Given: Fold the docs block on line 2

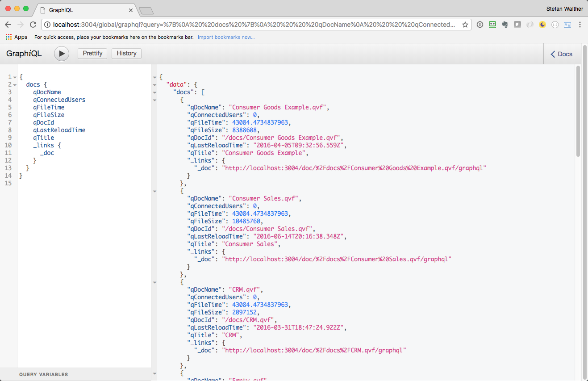Looking at the screenshot, I should pyautogui.click(x=15, y=85).
